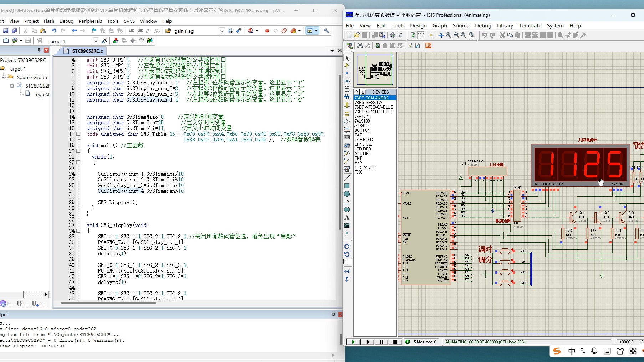
Task: Open the Peripherals menu in Keil
Action: (x=90, y=21)
